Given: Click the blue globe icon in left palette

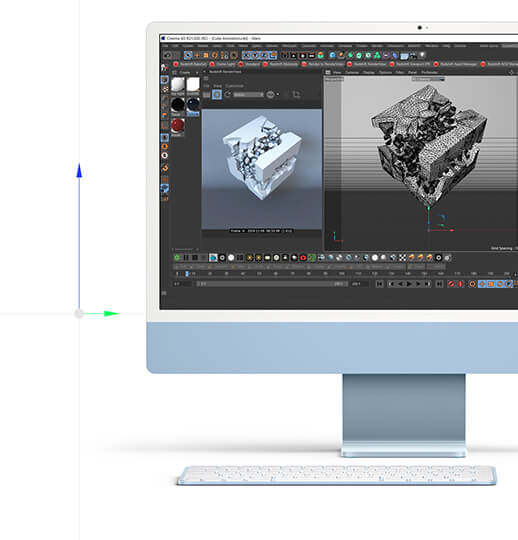Looking at the screenshot, I should [165, 188].
